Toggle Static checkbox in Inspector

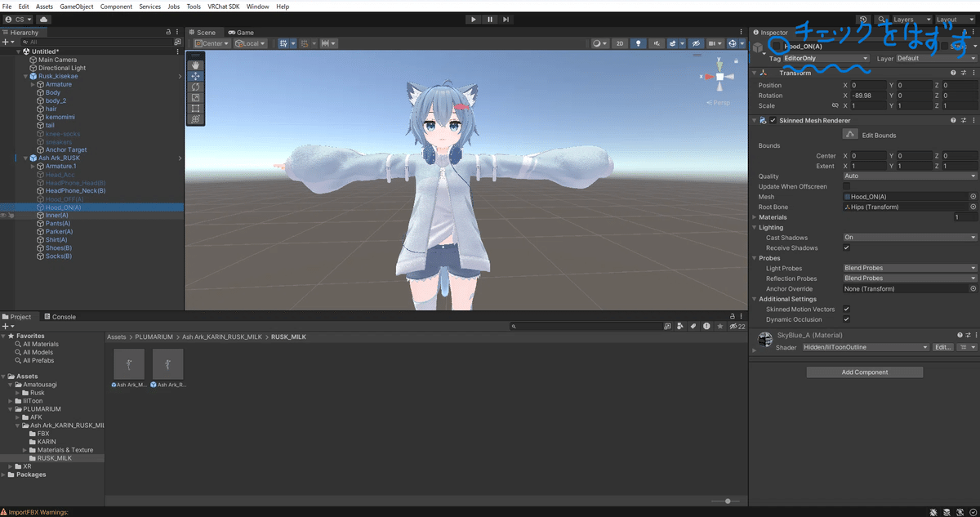tap(944, 47)
